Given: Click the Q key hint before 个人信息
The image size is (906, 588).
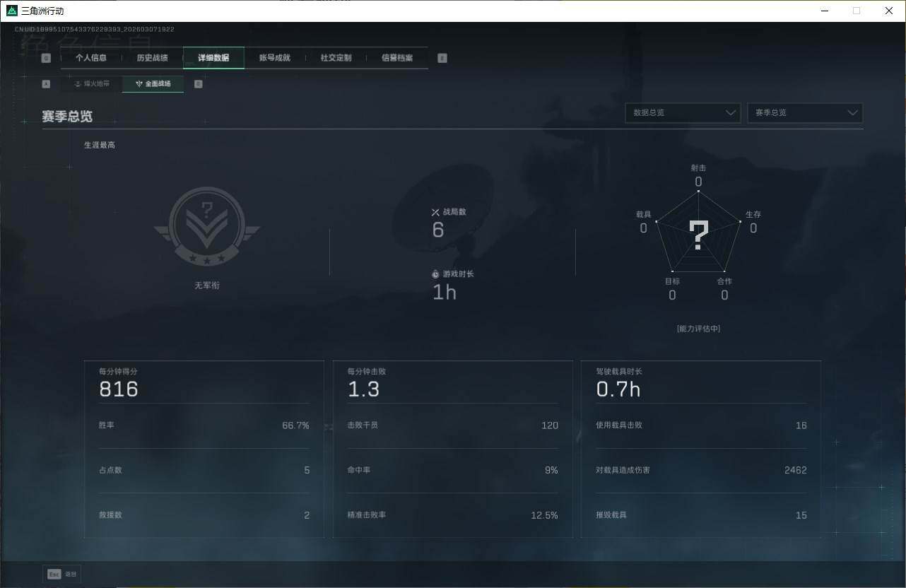Looking at the screenshot, I should point(46,58).
